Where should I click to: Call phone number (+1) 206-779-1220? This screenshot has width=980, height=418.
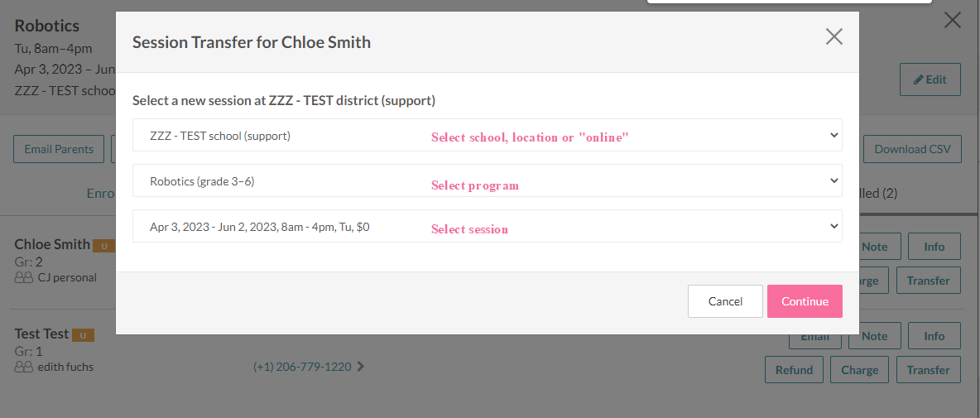click(302, 367)
